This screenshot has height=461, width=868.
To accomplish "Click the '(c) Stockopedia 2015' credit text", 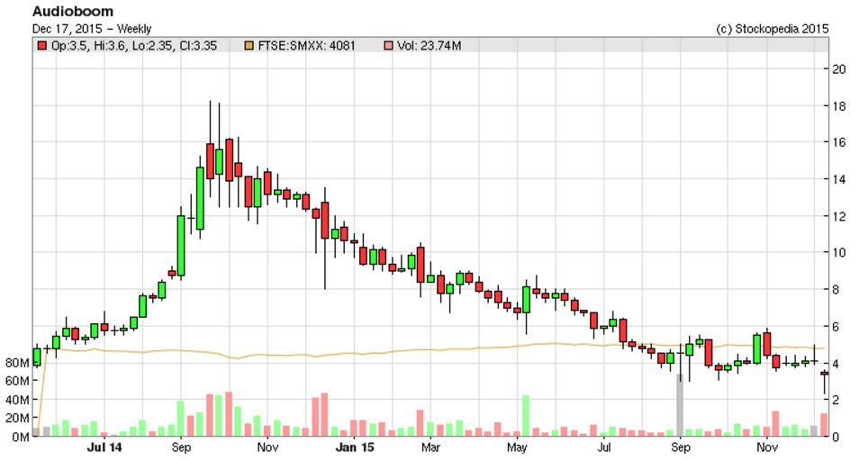I will 773,30.
